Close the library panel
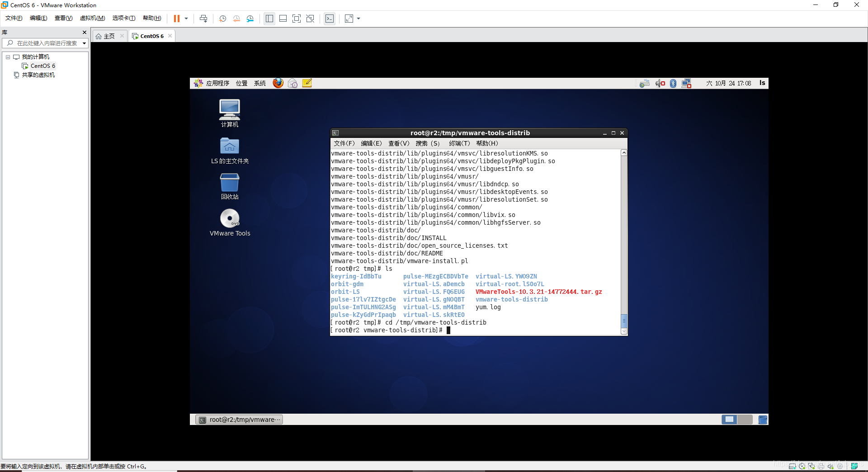Screen dimensions: 868x472 (x=84, y=32)
